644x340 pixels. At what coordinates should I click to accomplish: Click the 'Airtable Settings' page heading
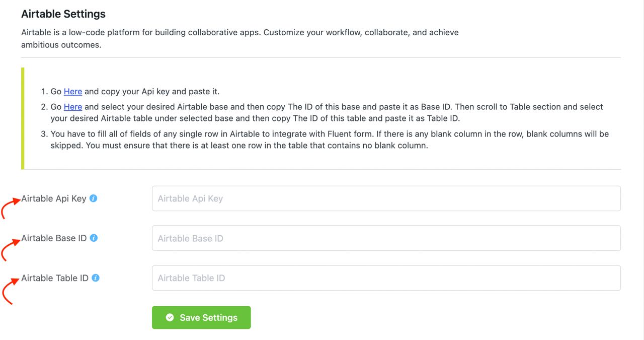coord(63,14)
